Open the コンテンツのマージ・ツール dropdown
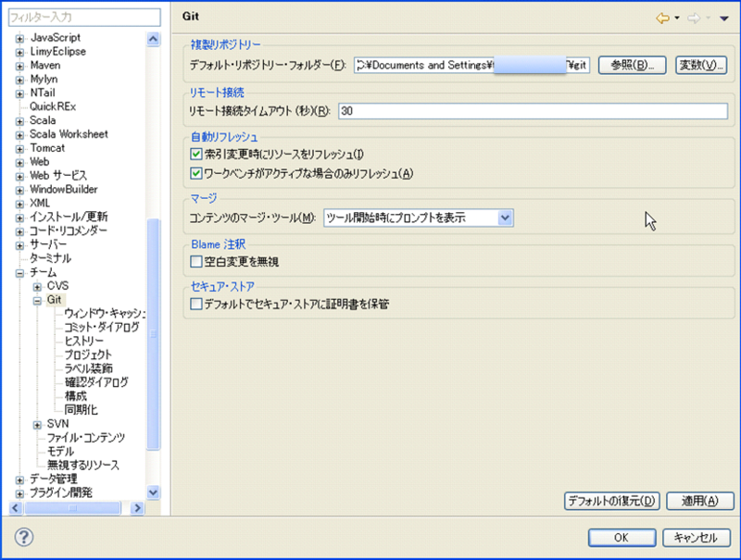The height and width of the screenshot is (560, 741). tap(506, 217)
